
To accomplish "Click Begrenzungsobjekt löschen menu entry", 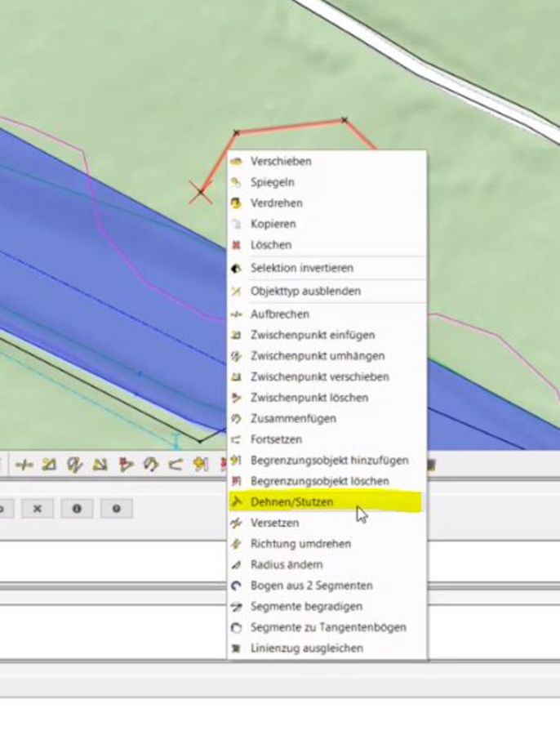I will pos(327,481).
